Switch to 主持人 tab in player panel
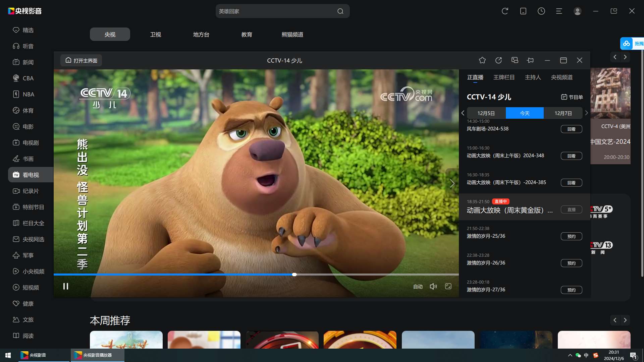Viewport: 644px width, 362px height. point(533,77)
